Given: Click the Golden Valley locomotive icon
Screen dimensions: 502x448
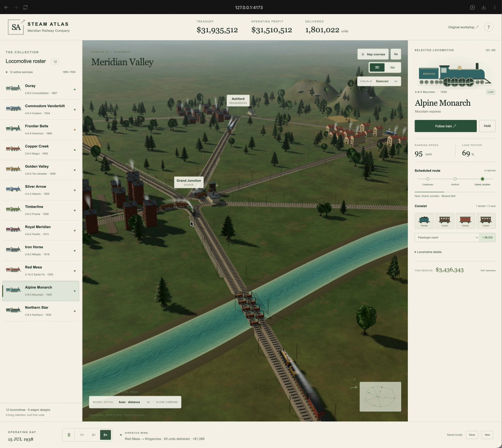Looking at the screenshot, I should point(13,169).
